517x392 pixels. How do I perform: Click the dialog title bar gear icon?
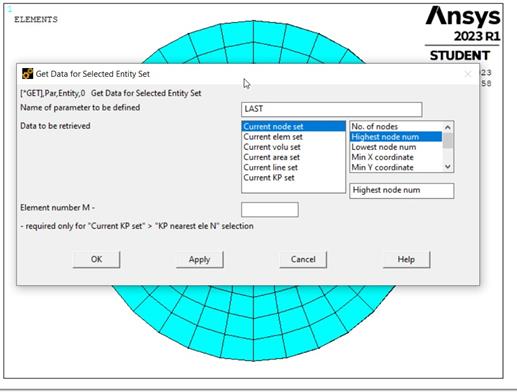(x=27, y=74)
